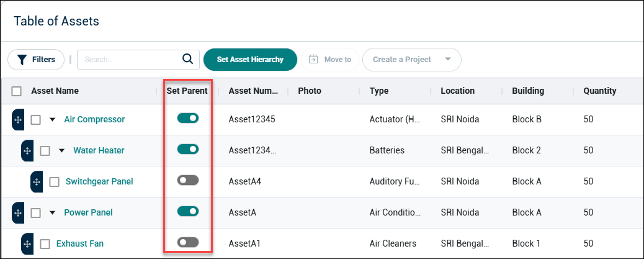Click the Move to folder icon
The image size is (644, 259).
pos(314,60)
